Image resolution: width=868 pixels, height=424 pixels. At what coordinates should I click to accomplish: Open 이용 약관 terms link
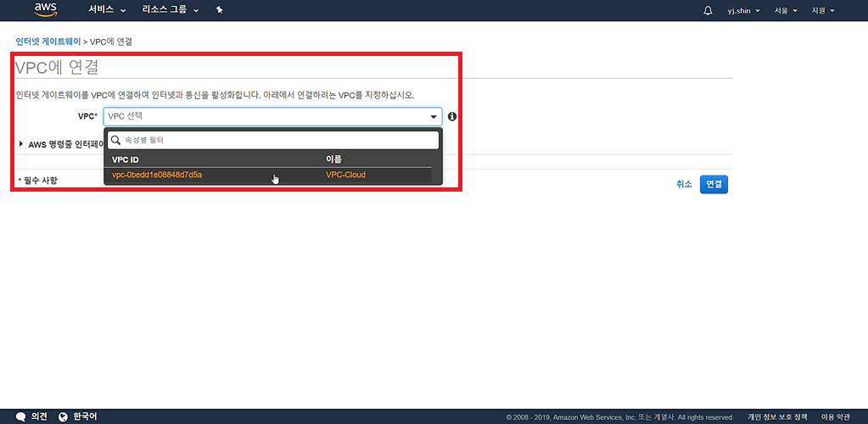pyautogui.click(x=836, y=417)
